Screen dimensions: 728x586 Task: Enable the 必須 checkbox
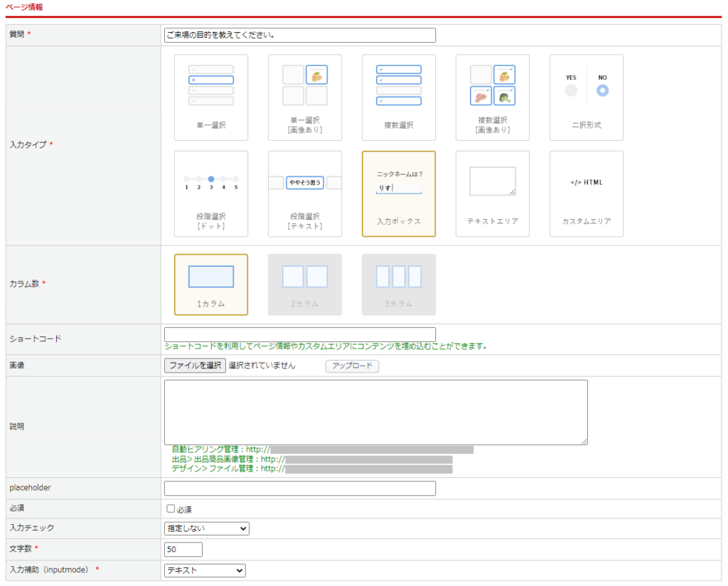pos(171,509)
